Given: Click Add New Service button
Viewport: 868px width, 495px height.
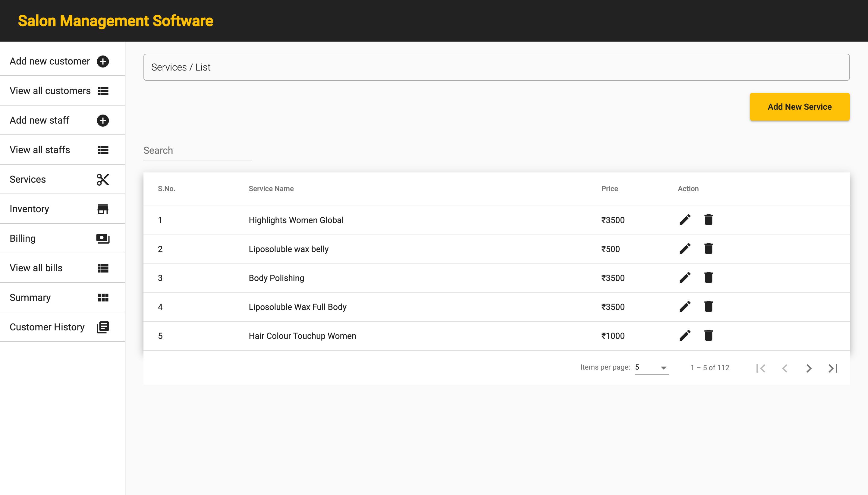Looking at the screenshot, I should tap(799, 107).
